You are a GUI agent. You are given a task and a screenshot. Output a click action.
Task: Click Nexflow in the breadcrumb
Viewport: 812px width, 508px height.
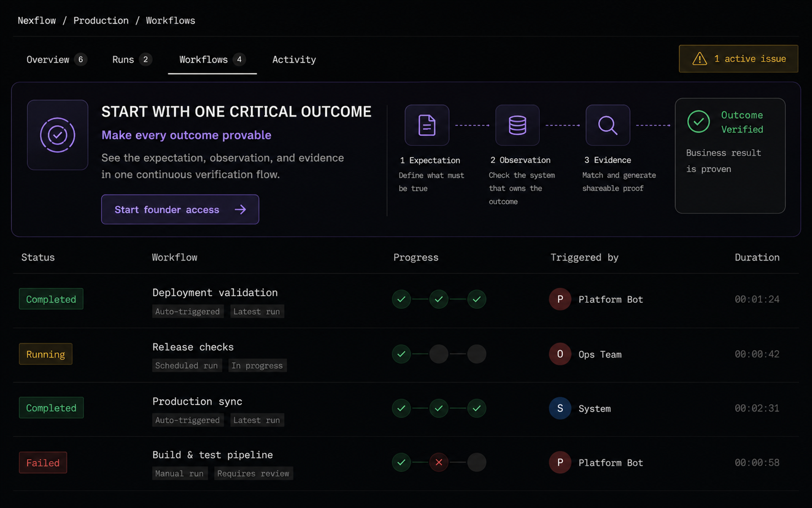[x=37, y=21]
